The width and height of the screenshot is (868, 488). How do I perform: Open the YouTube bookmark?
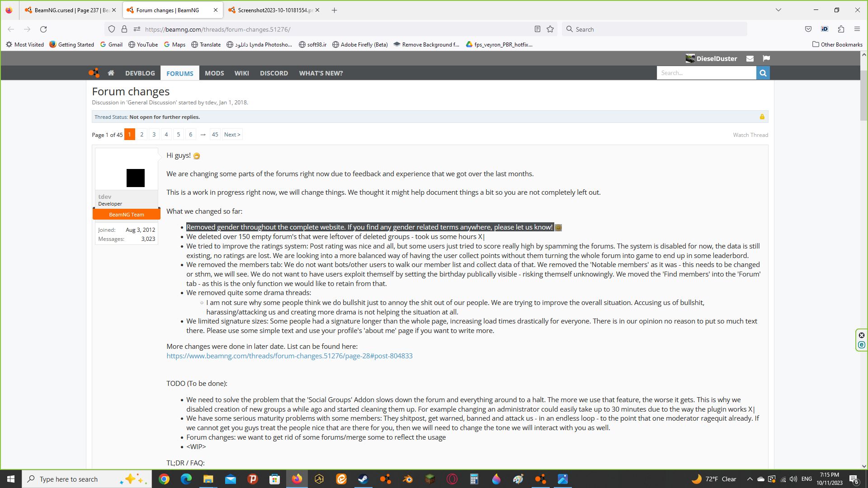[143, 44]
